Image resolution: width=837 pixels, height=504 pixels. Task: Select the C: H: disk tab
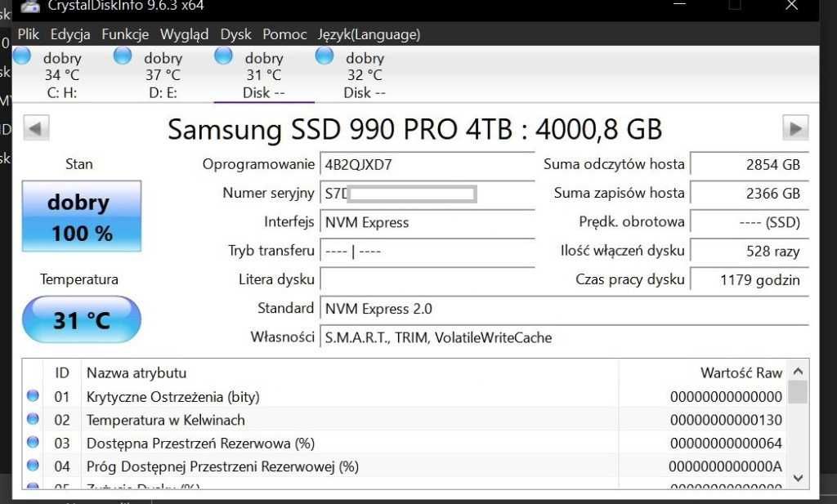62,74
